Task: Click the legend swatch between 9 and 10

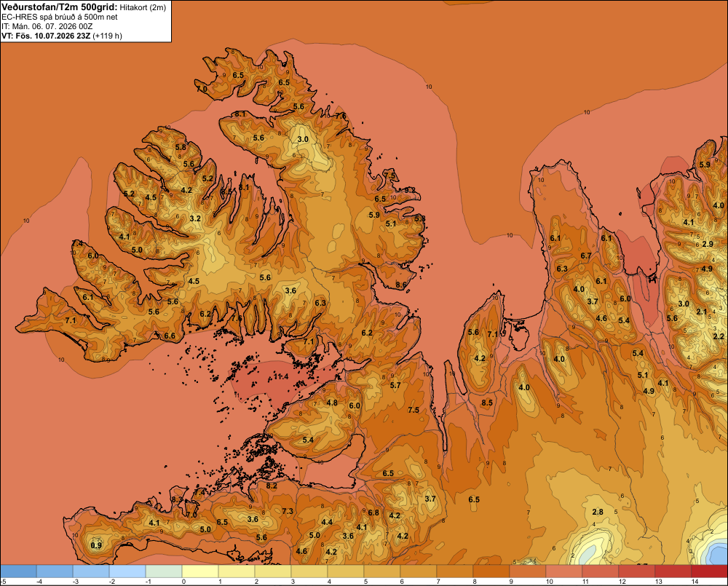Action: pyautogui.click(x=527, y=571)
